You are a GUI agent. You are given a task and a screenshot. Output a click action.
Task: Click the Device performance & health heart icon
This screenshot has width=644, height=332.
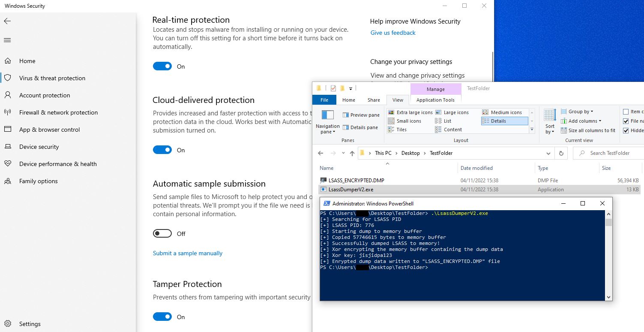click(x=7, y=164)
